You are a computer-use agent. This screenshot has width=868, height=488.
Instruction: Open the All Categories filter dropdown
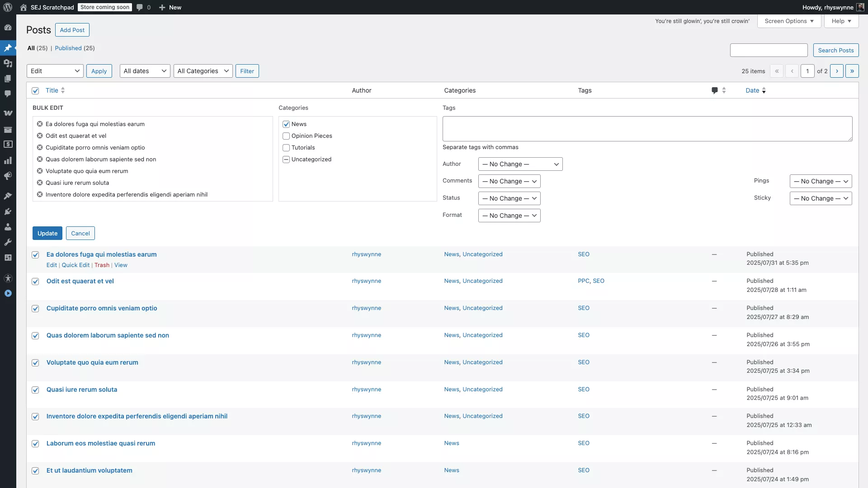(203, 71)
